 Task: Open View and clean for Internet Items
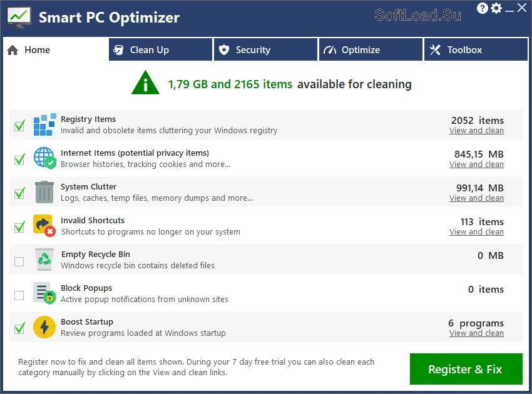click(x=476, y=164)
